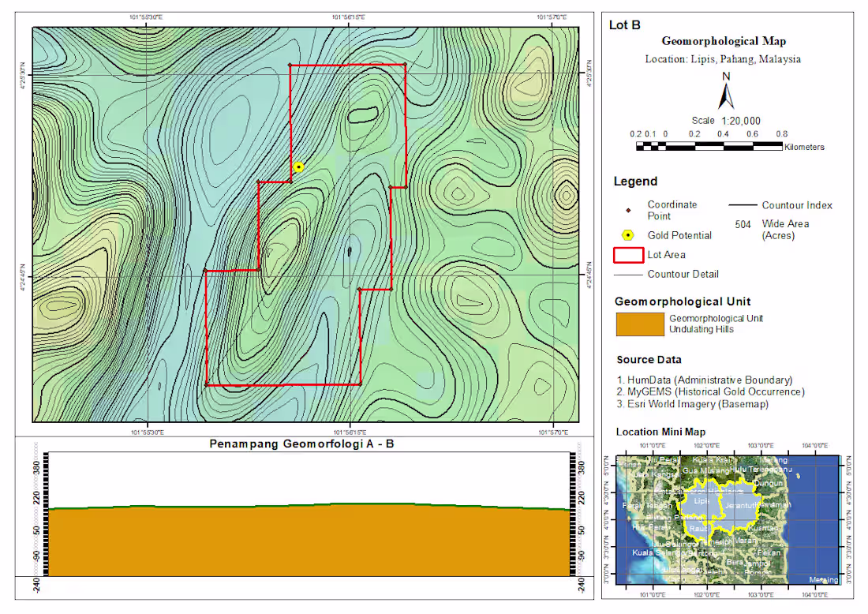Click the '504' acreage value

743,225
